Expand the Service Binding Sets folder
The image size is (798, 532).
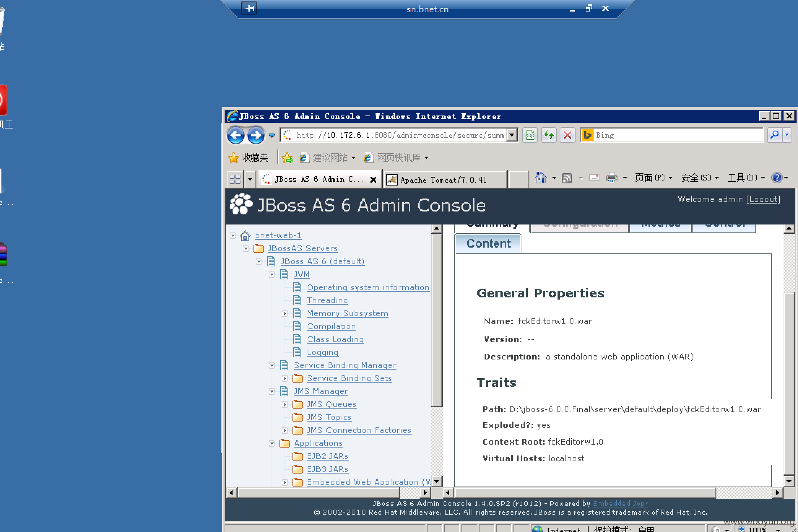click(x=285, y=379)
